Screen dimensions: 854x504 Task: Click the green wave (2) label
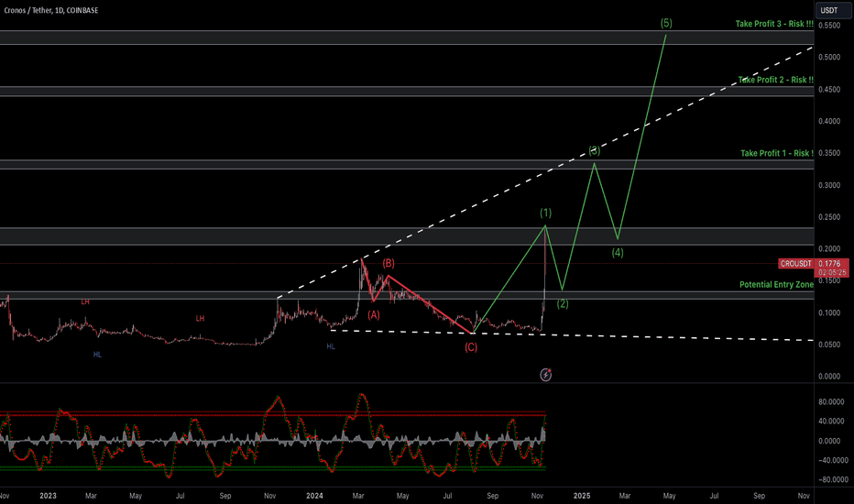[x=563, y=304]
